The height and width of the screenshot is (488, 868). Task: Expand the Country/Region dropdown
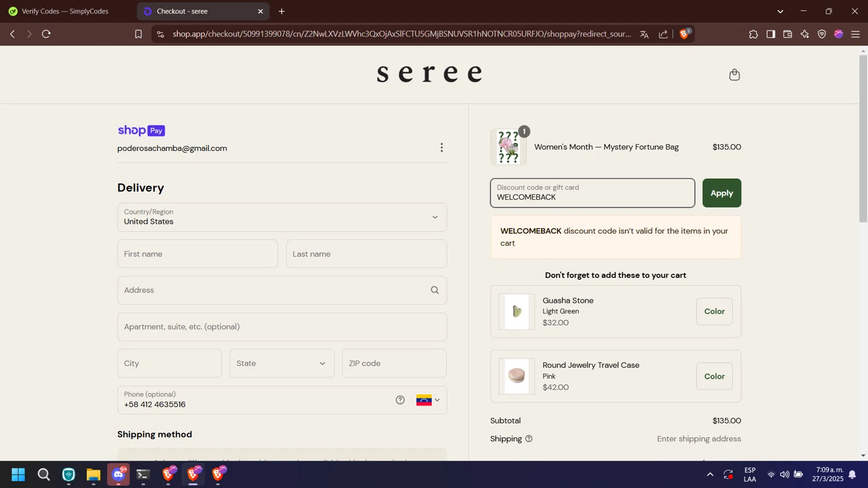point(282,217)
